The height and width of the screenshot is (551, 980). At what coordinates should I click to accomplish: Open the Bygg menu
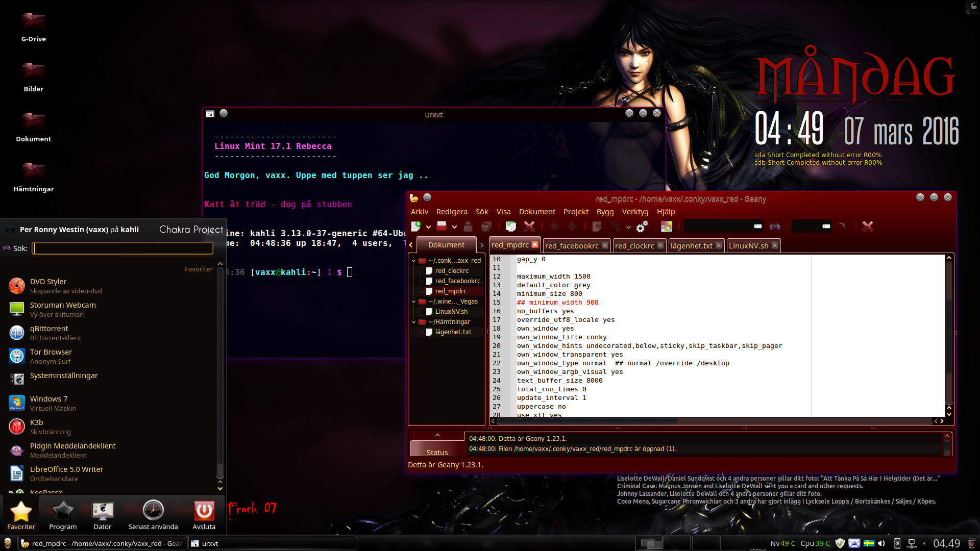(605, 212)
